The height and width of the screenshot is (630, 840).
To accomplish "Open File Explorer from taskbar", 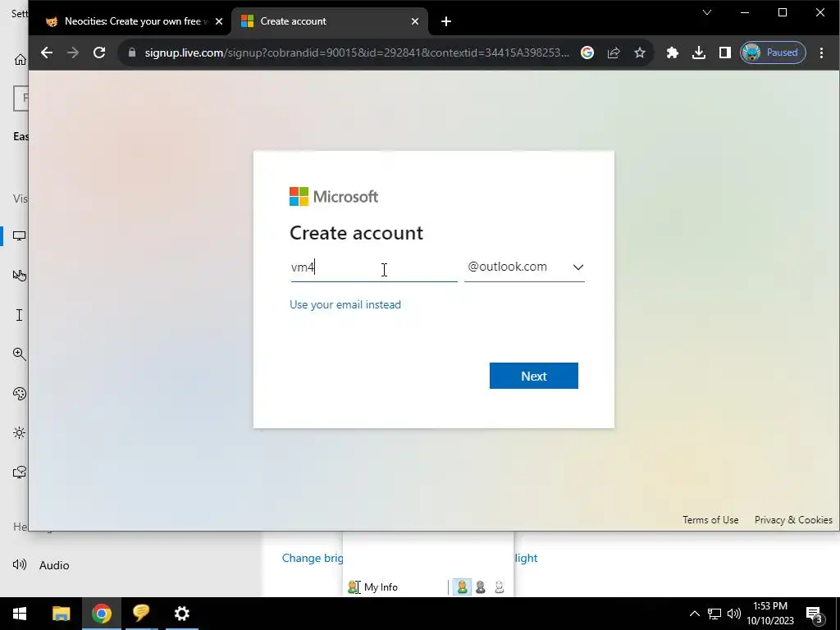I will [x=61, y=614].
